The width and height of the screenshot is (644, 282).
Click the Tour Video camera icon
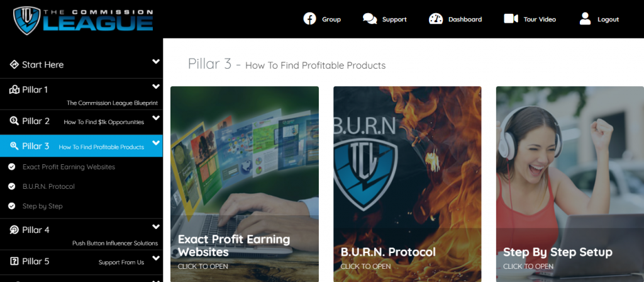pyautogui.click(x=511, y=19)
